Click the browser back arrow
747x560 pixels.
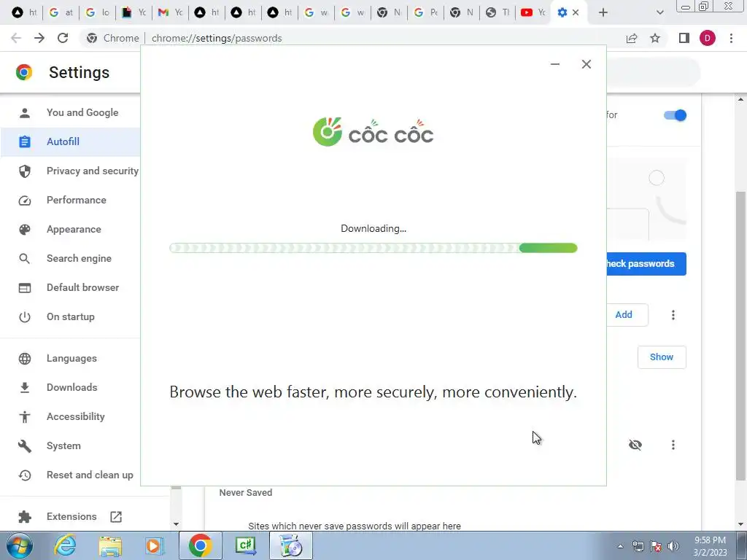(16, 38)
